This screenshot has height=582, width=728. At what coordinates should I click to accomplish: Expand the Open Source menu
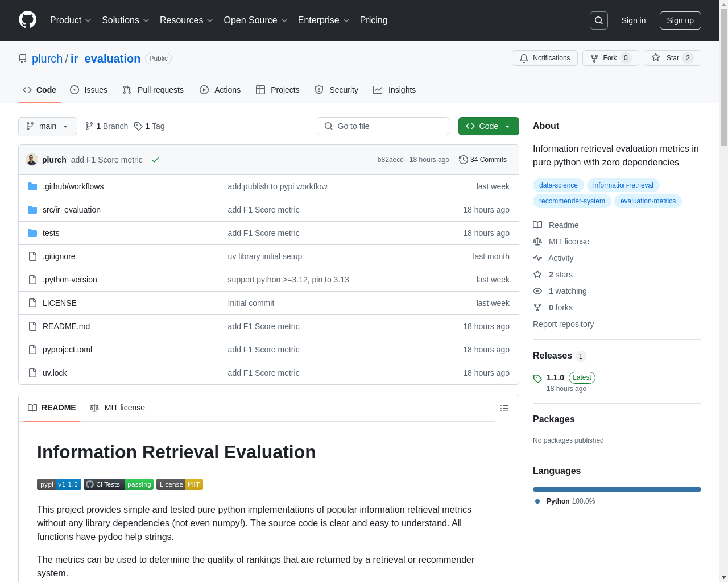click(256, 20)
